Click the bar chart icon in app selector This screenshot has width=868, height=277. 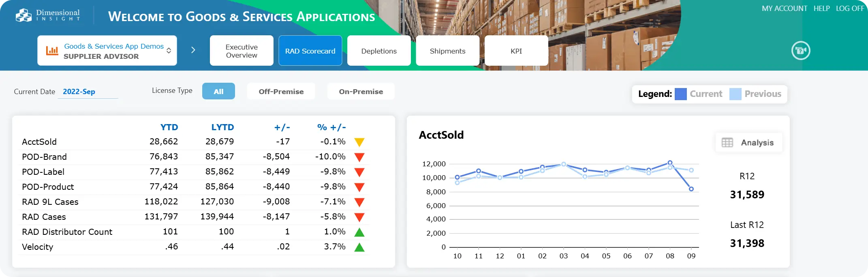click(x=52, y=51)
